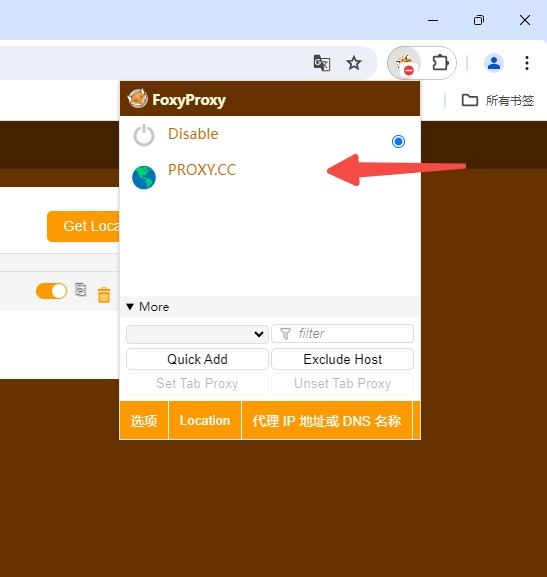Click the Exclude Host button
Screen dimensions: 547x577
click(342, 359)
